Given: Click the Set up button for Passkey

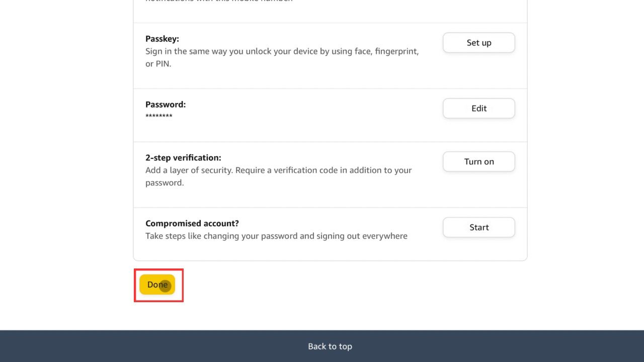Looking at the screenshot, I should (x=478, y=42).
